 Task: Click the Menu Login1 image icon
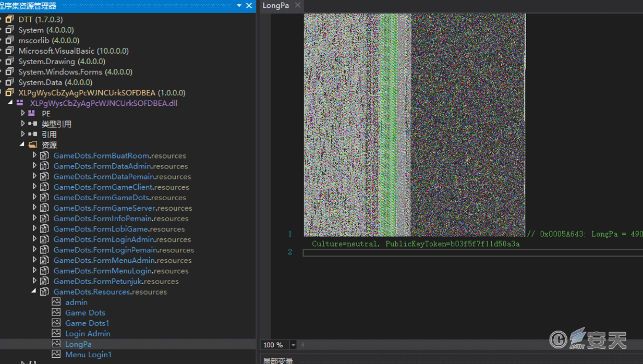pyautogui.click(x=56, y=354)
